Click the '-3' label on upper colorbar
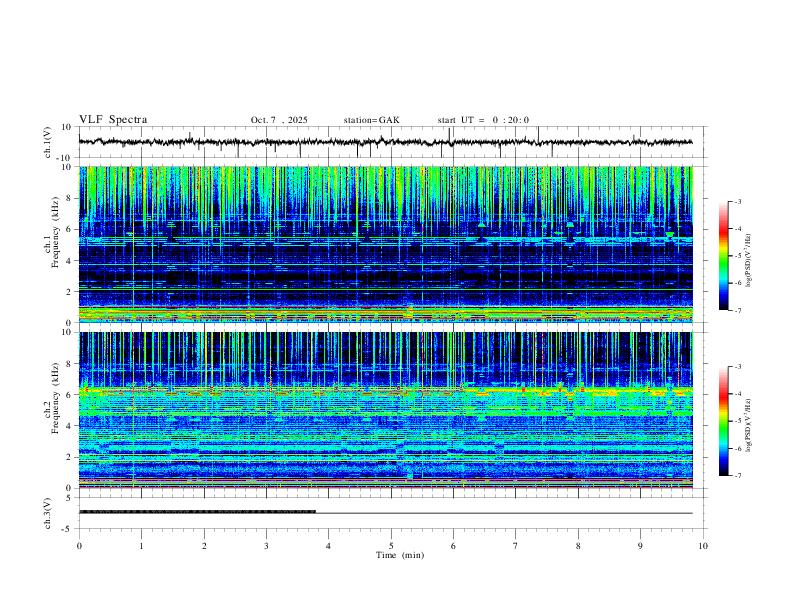Viewport: 792px width, 612px height. 737,201
